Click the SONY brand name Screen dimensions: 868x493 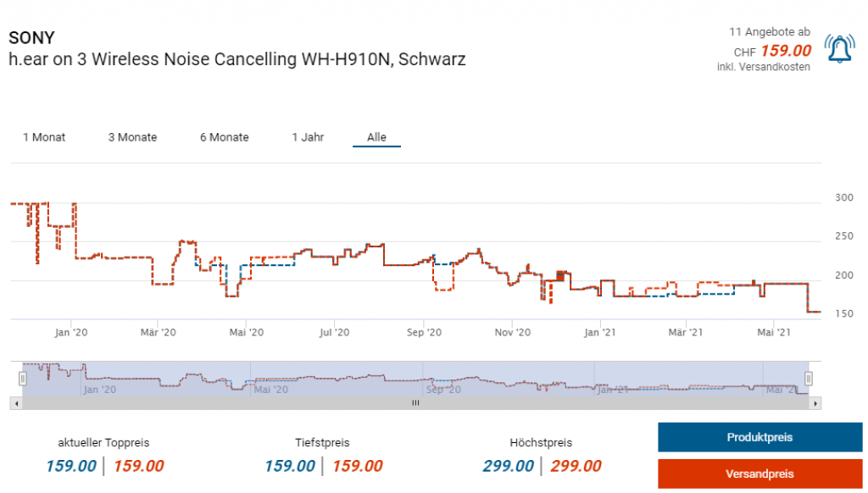point(31,39)
